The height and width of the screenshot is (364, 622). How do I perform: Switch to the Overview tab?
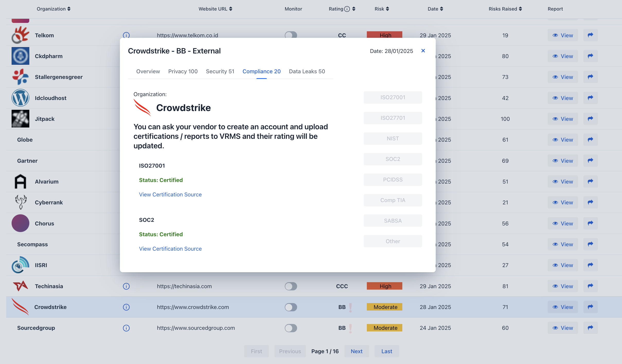[148, 71]
